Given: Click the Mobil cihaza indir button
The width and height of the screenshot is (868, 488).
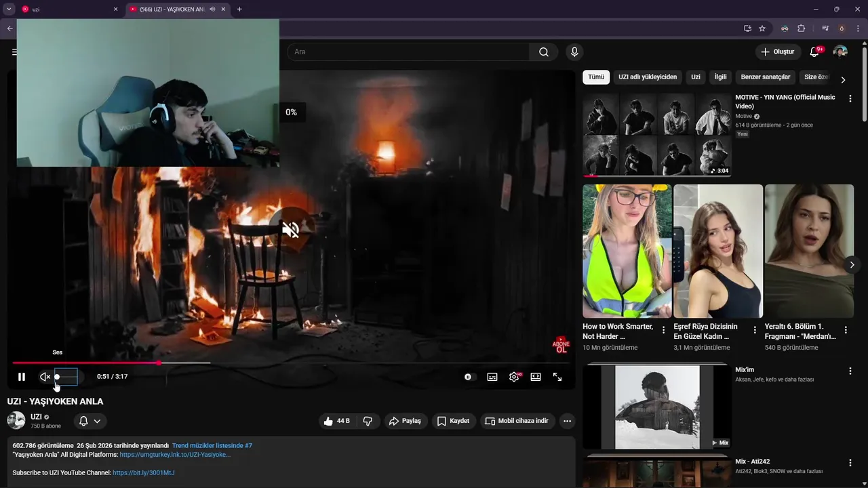Looking at the screenshot, I should pos(518,421).
